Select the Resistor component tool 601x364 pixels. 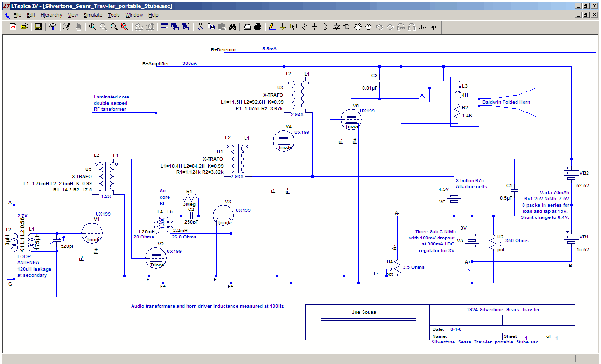coord(304,27)
